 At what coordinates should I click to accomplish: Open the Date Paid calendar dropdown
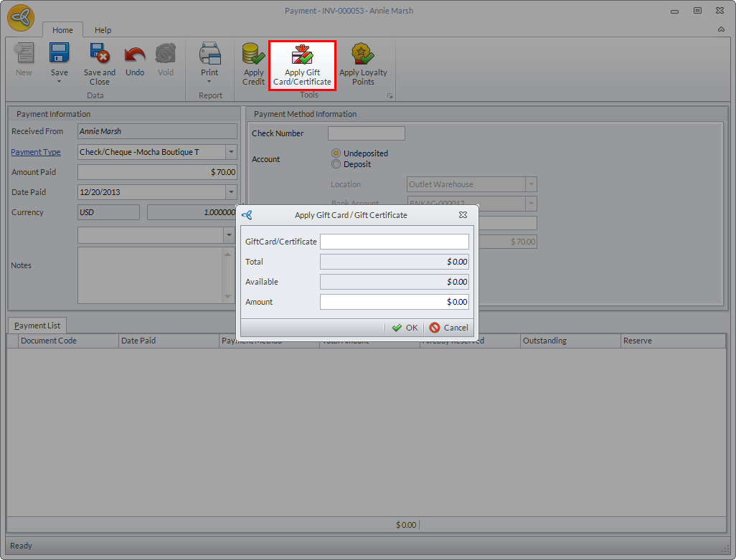click(x=231, y=192)
